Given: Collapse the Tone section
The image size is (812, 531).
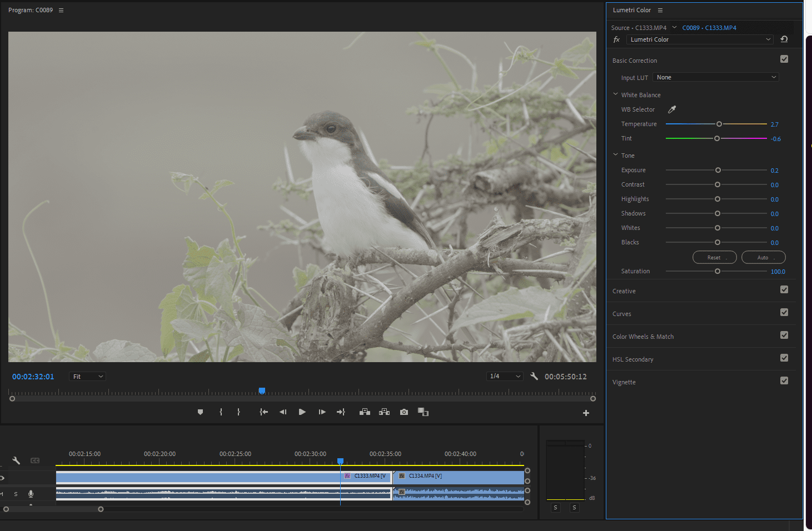Looking at the screenshot, I should pos(615,155).
